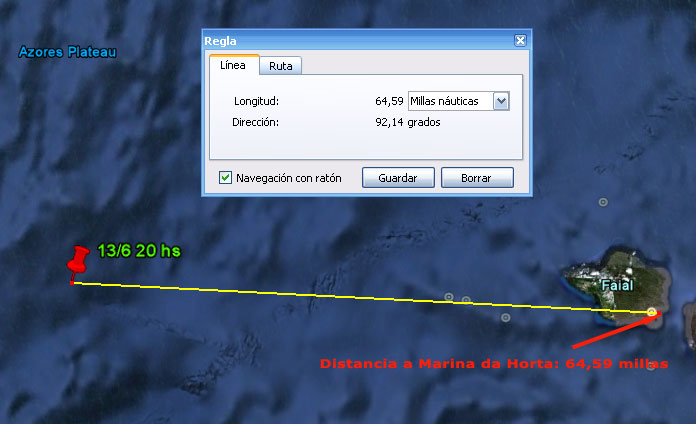Close the Regla dialog
Screen dimensions: 696x424
[520, 41]
